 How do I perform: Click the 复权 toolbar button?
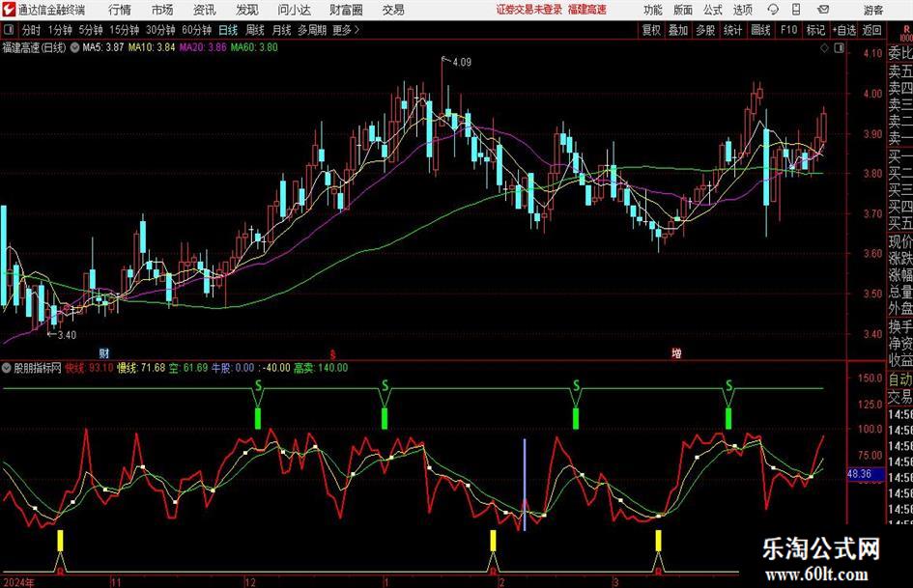pyautogui.click(x=651, y=30)
